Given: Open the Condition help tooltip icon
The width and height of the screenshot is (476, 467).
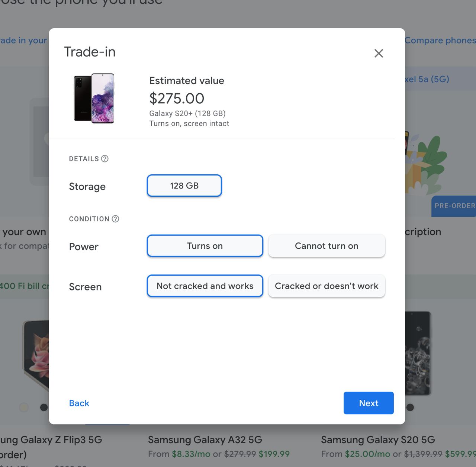Looking at the screenshot, I should click(x=115, y=219).
